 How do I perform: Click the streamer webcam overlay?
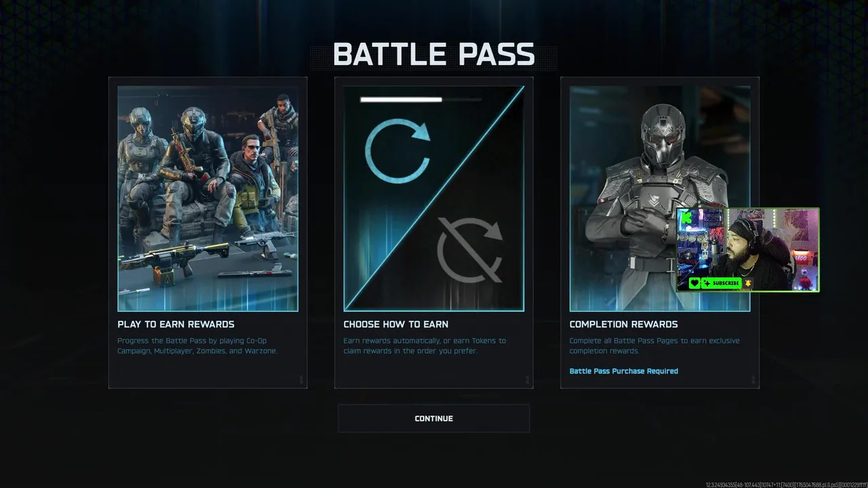(748, 250)
